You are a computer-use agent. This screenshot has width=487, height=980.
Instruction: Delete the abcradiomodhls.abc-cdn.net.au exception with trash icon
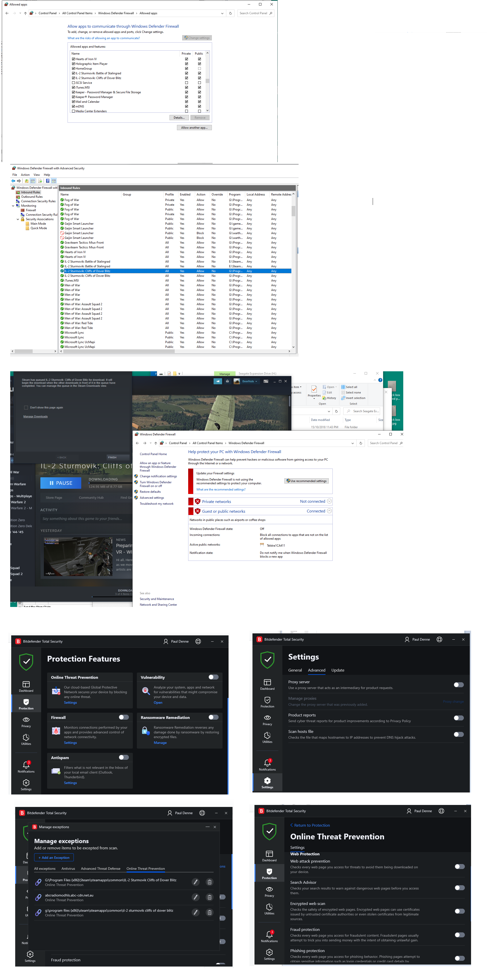[209, 897]
